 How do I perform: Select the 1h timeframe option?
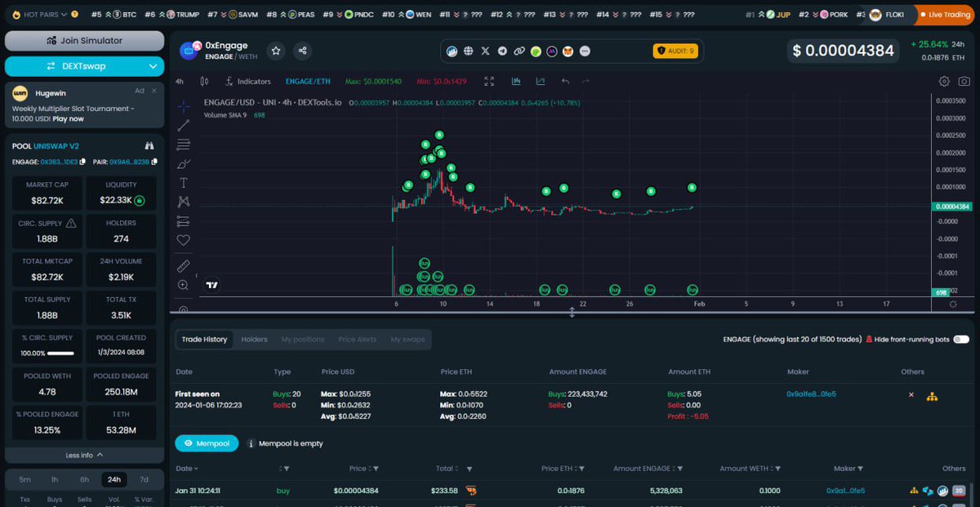coord(55,479)
